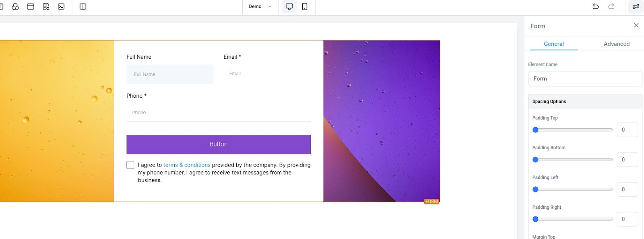This screenshot has height=239, width=644.
Task: Collapse the Spacing Options section
Action: (585, 101)
